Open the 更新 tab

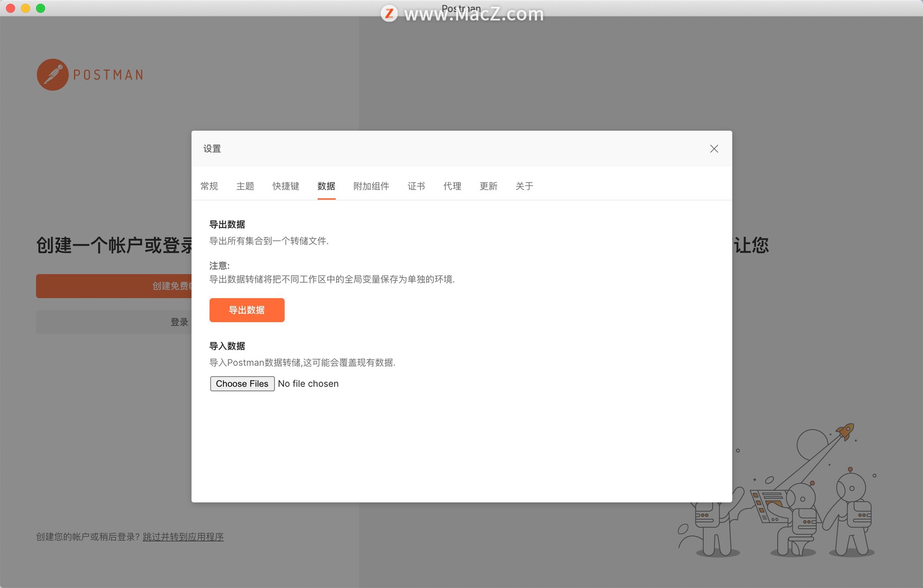click(488, 186)
